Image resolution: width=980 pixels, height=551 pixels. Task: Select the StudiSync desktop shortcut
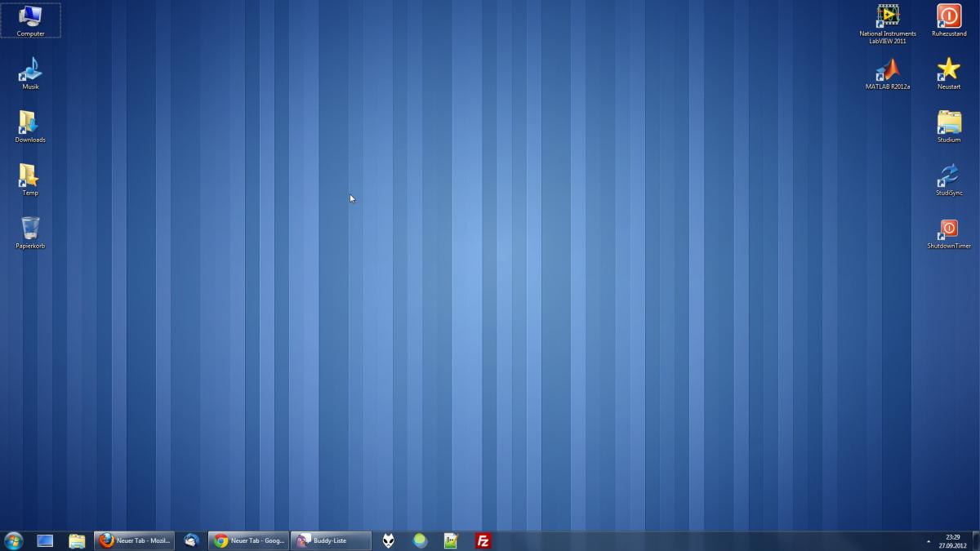(x=948, y=176)
